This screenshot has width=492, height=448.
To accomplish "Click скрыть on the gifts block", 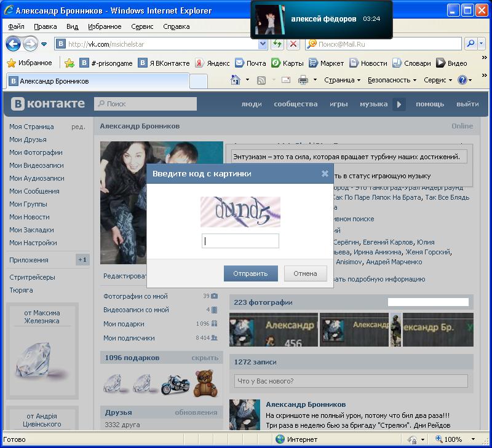I will point(205,358).
